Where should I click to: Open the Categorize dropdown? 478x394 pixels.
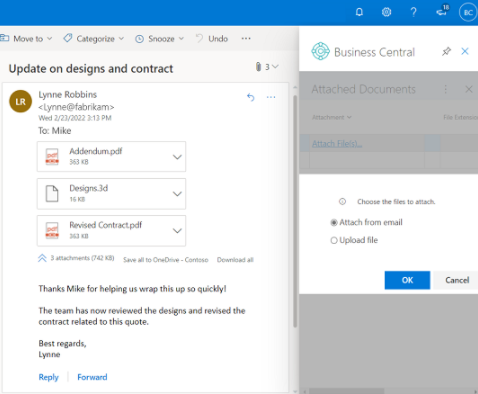pos(94,39)
